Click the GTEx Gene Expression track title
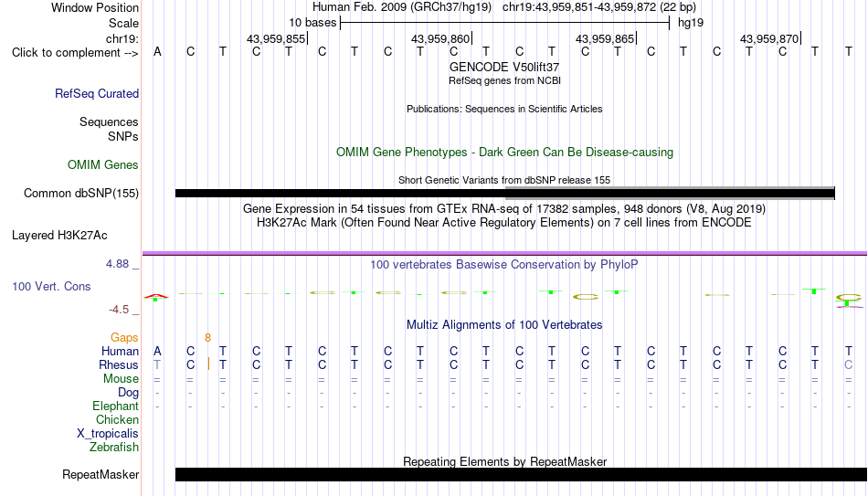868x496 pixels. click(504, 208)
